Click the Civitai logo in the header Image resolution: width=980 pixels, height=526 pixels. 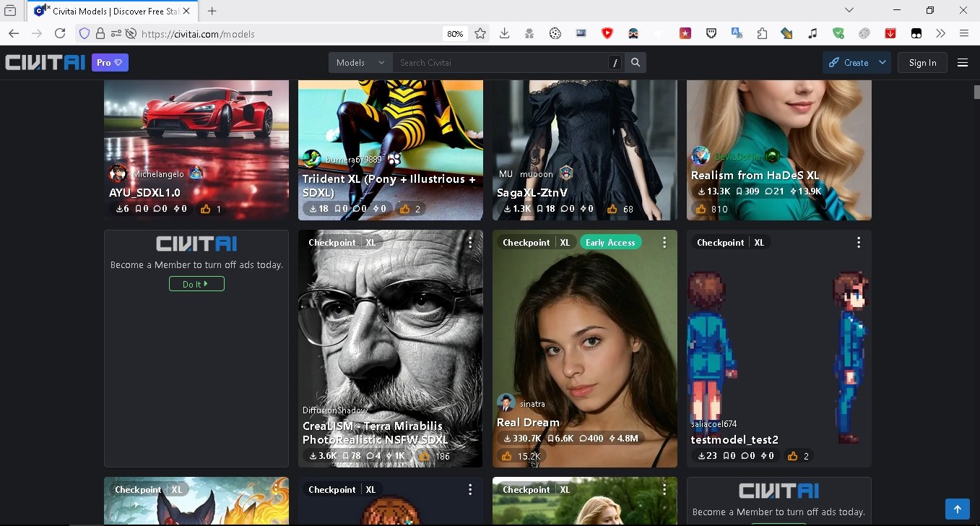coord(45,62)
